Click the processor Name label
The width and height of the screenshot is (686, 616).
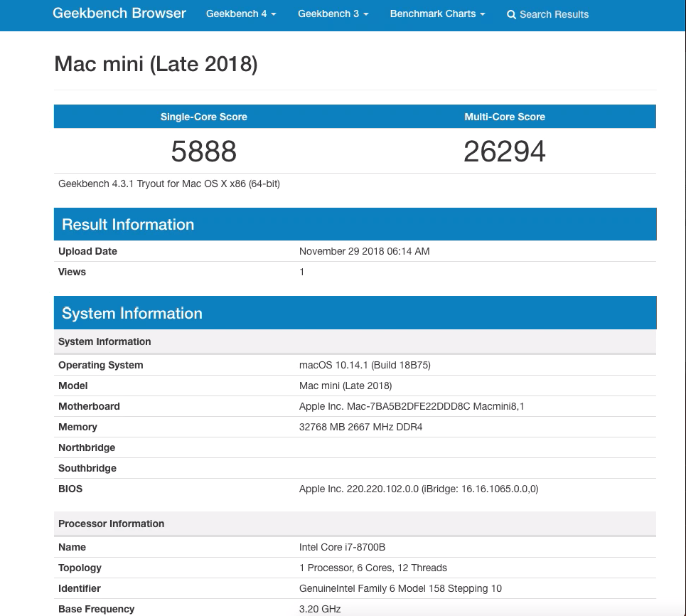point(73,547)
